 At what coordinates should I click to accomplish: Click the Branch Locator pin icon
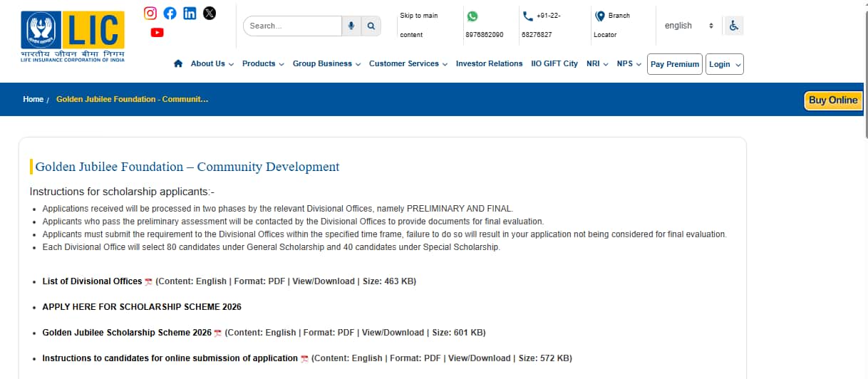click(599, 16)
